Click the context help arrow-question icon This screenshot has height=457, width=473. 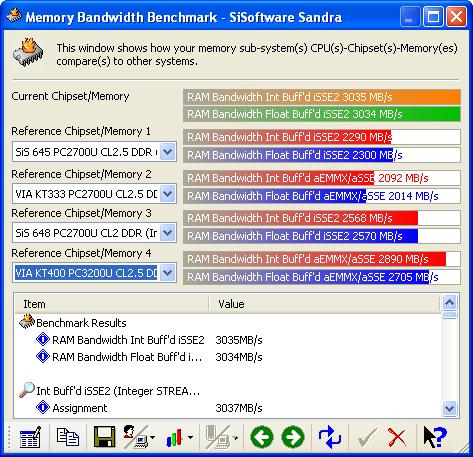(435, 437)
